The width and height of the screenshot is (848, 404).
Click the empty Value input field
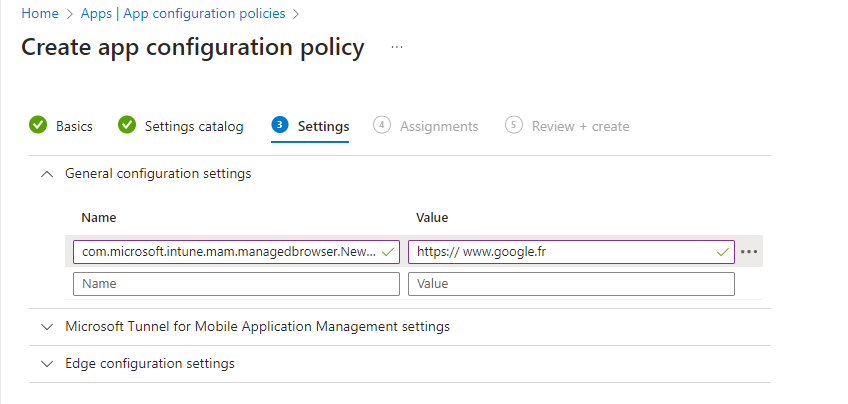click(x=571, y=284)
